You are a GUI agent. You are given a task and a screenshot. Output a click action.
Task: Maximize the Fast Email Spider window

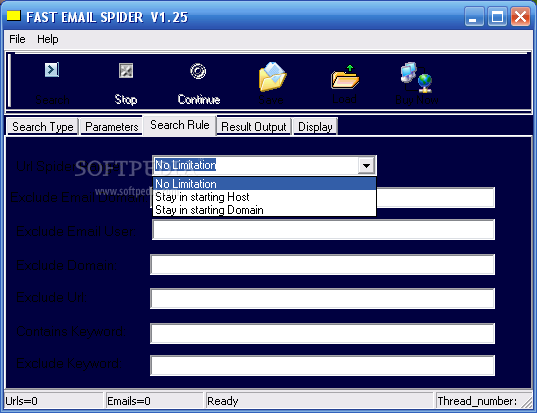click(x=497, y=16)
